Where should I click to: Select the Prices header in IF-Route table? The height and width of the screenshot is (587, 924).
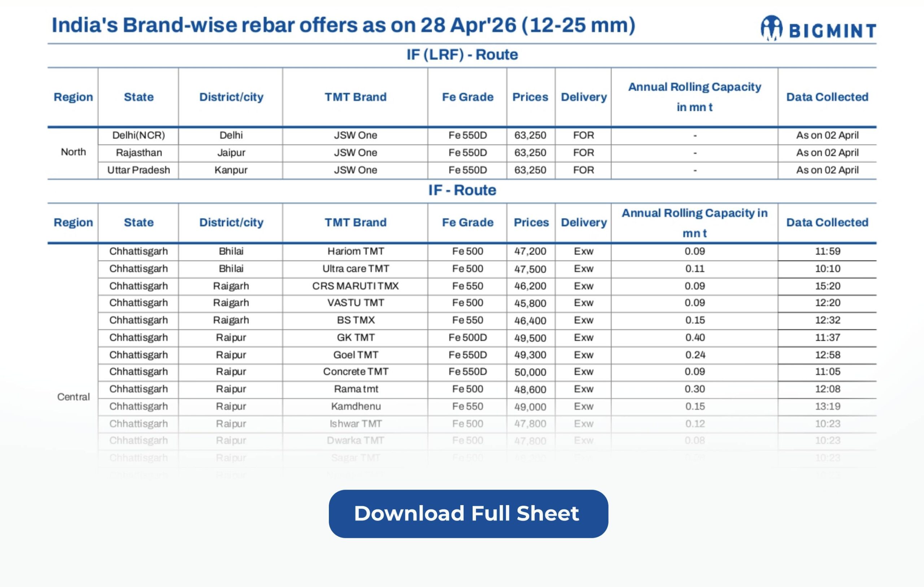click(531, 222)
